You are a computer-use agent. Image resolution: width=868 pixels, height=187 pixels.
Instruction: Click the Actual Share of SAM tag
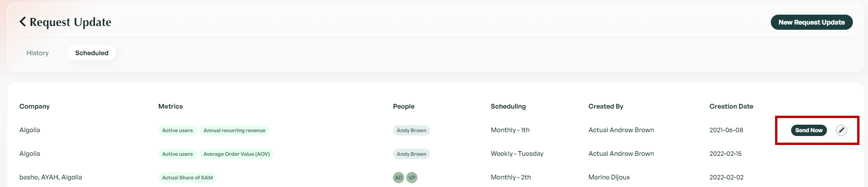(187, 178)
